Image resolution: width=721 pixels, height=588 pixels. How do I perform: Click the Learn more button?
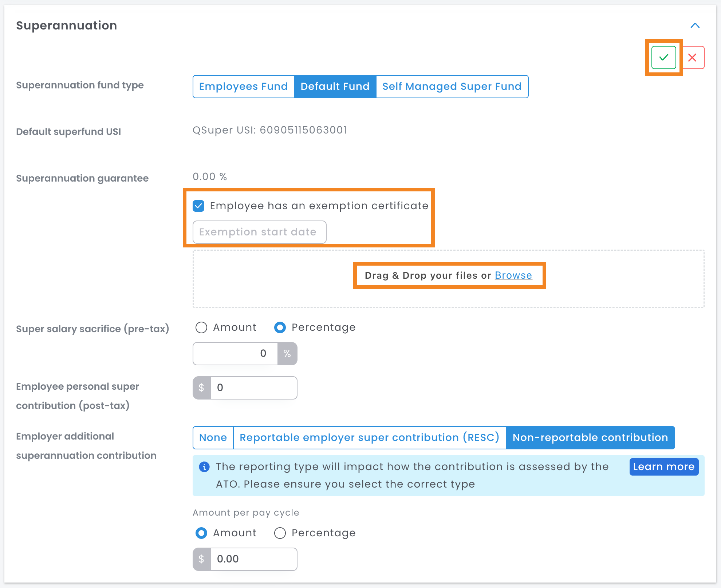tap(664, 466)
